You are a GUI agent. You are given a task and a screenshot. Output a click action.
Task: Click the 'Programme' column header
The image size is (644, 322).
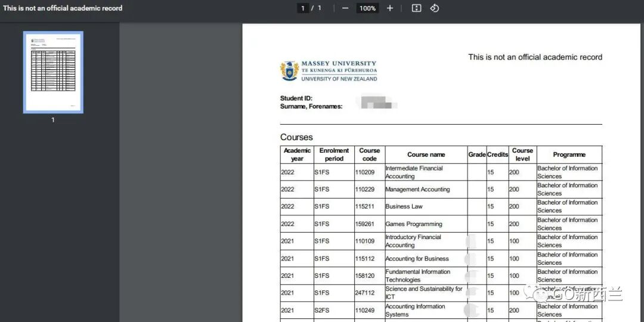(569, 155)
